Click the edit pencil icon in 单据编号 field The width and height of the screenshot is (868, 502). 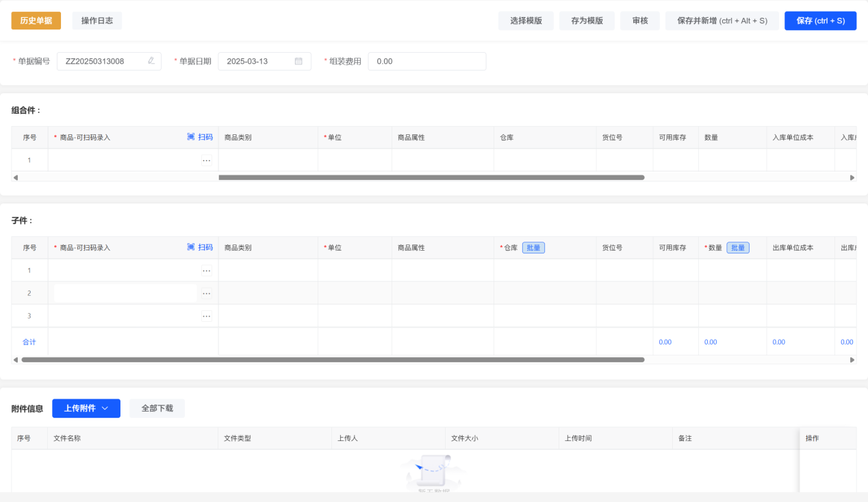point(151,61)
